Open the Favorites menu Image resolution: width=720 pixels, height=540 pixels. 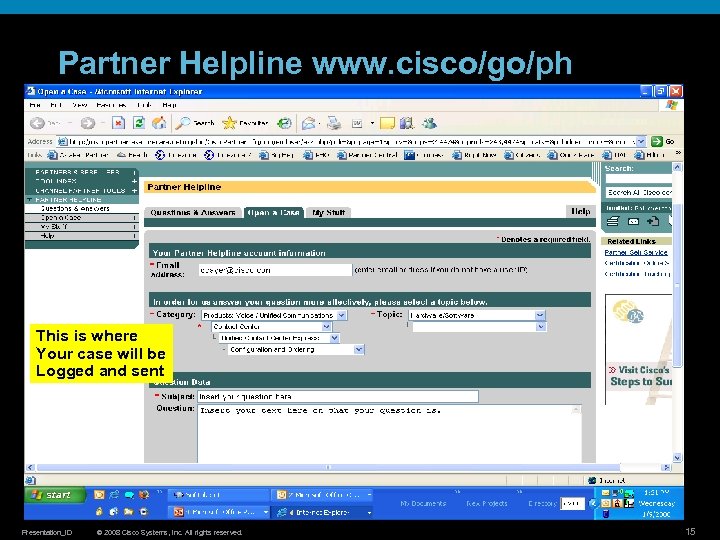point(111,105)
